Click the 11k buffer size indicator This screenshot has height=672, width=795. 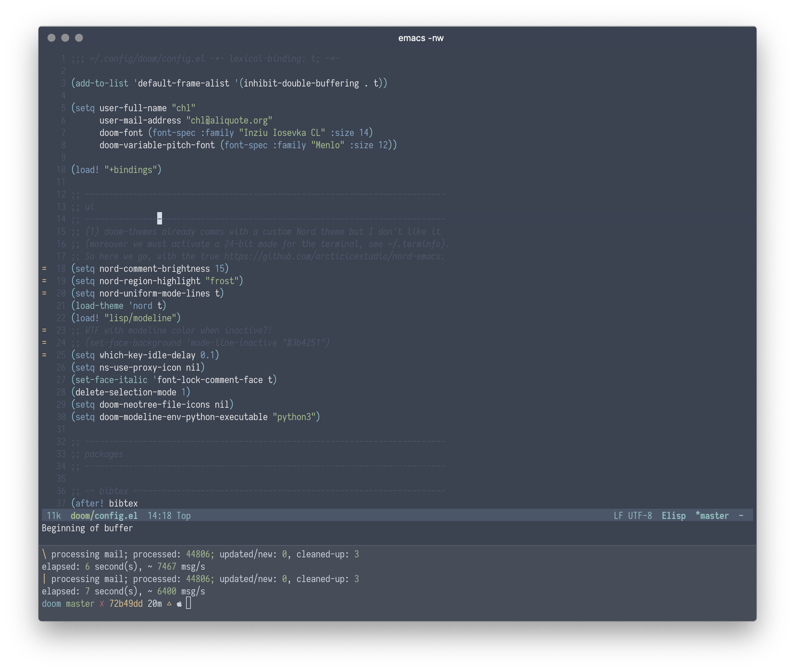click(x=54, y=516)
